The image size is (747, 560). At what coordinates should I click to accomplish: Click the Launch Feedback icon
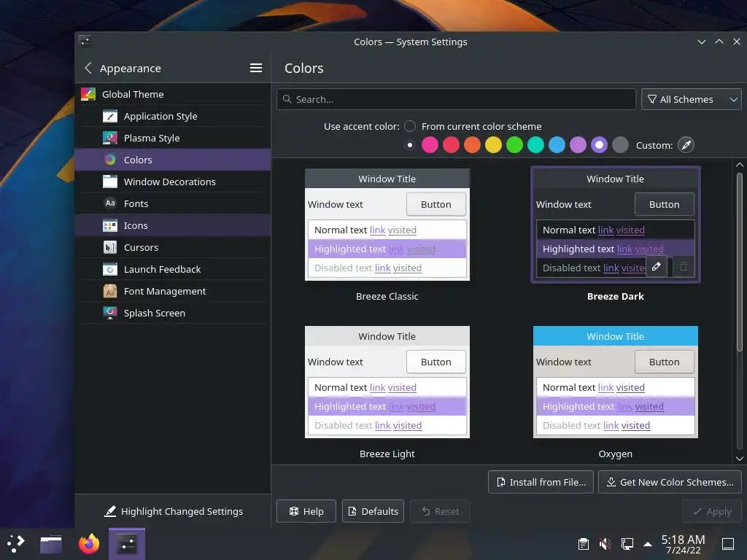coord(110,270)
